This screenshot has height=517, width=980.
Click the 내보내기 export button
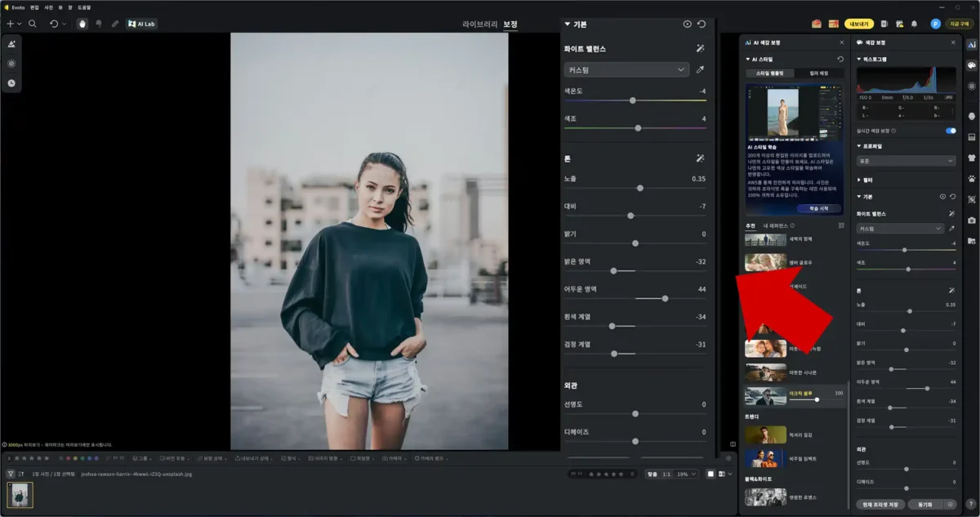[858, 24]
